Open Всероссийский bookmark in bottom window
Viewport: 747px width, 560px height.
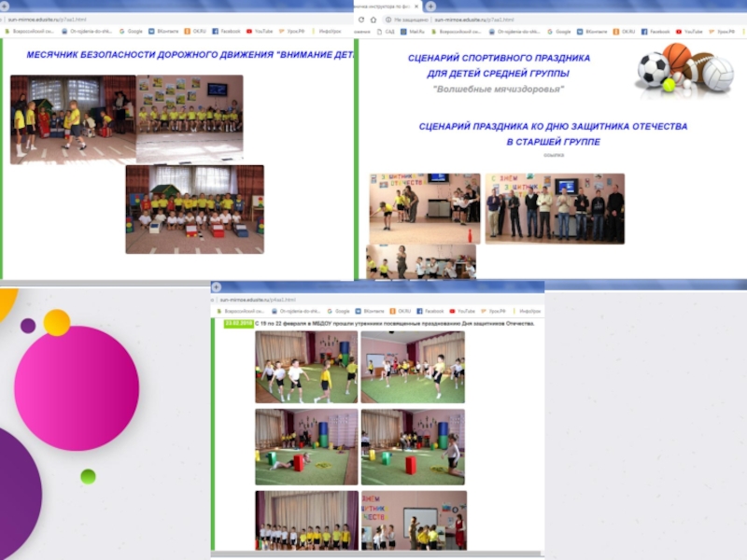[x=240, y=311]
